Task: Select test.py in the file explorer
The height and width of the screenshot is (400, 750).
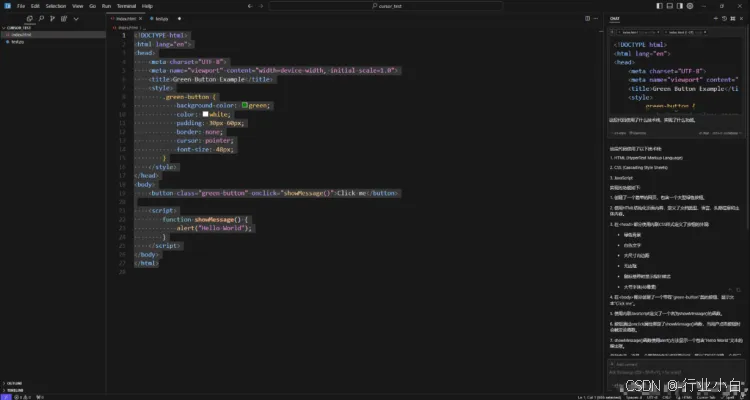Action: pos(53,42)
